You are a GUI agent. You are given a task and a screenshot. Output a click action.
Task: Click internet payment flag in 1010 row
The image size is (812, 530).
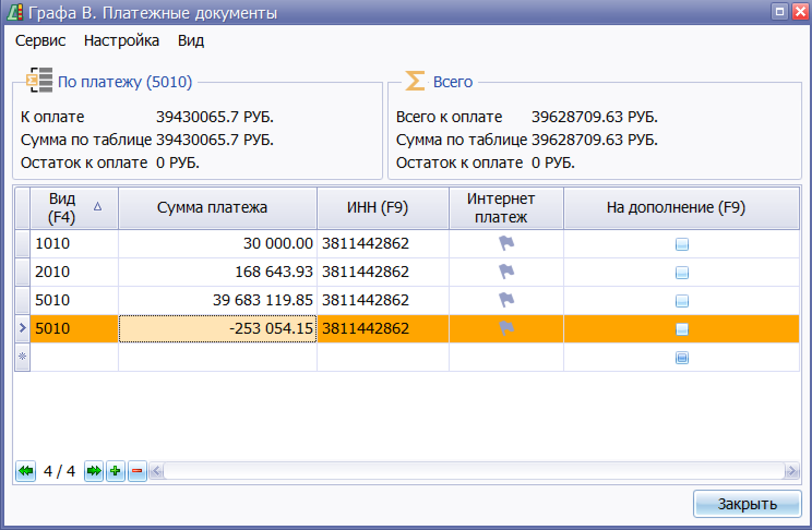click(506, 244)
